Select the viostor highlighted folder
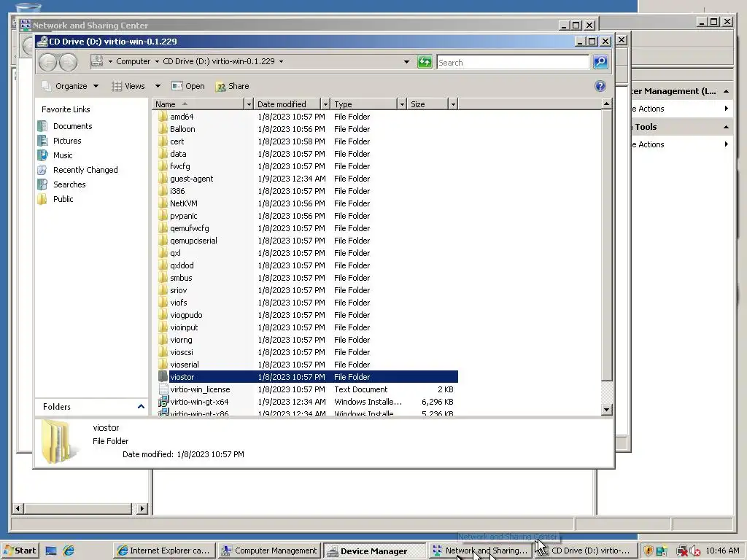 pyautogui.click(x=307, y=377)
